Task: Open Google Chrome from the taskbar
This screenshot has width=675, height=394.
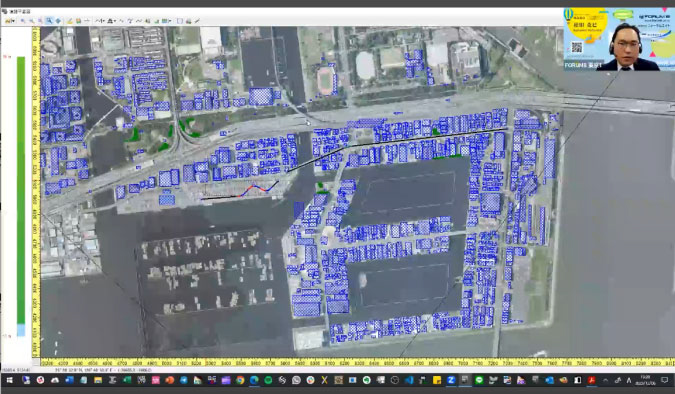Action: tap(240, 380)
